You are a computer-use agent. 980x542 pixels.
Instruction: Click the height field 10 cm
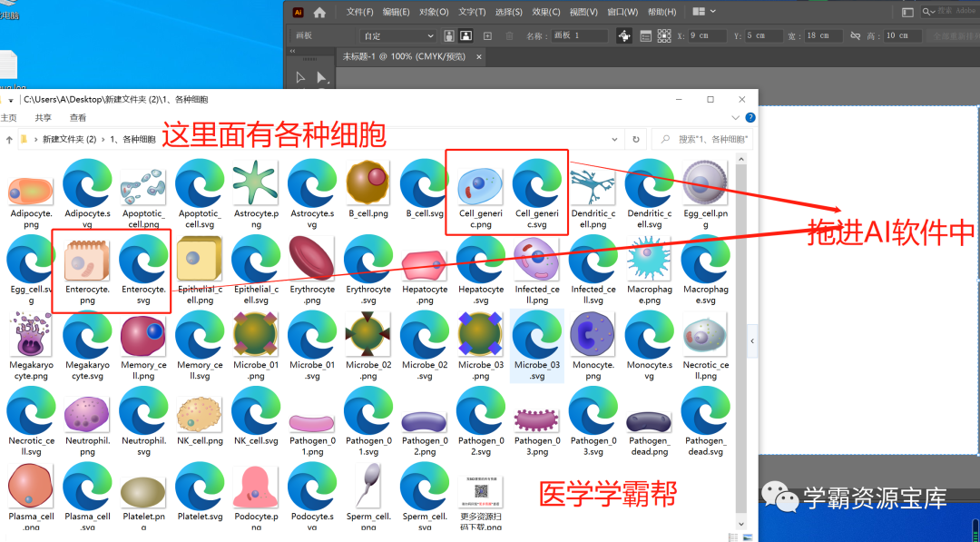[902, 35]
